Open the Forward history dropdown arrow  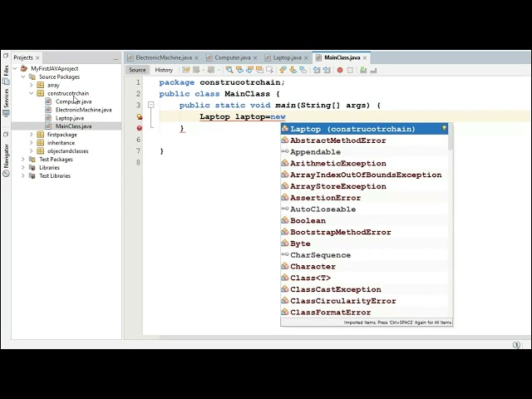click(219, 70)
